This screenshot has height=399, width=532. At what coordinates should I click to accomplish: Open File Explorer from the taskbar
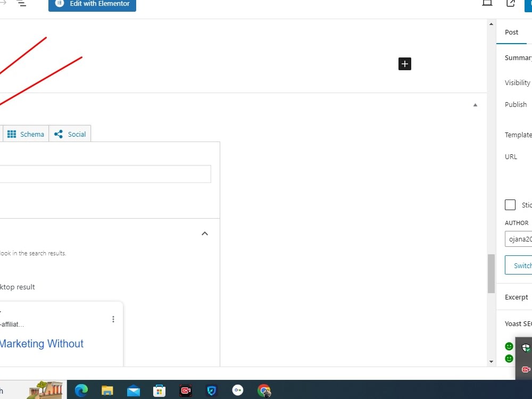pos(107,390)
